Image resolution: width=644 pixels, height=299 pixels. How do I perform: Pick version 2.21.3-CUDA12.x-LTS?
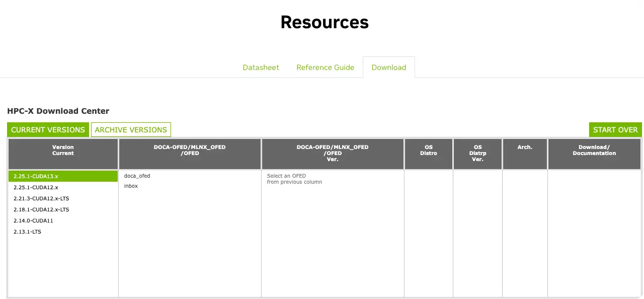[x=41, y=198]
